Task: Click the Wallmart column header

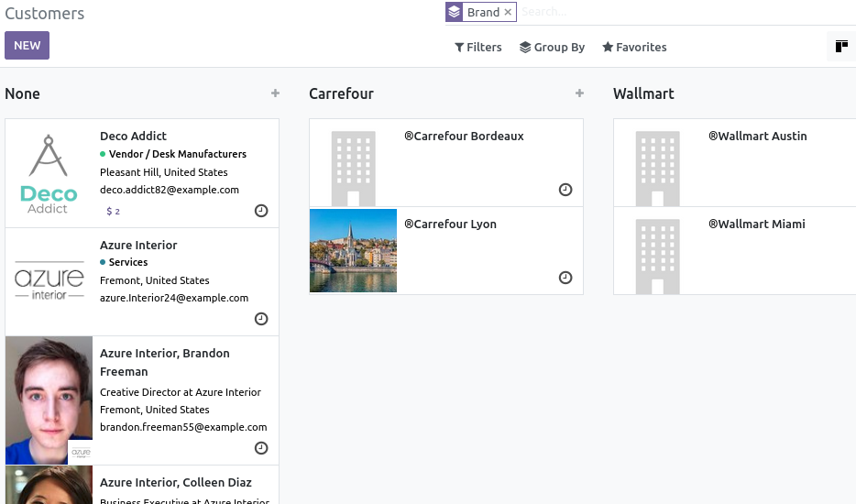Action: 643,93
